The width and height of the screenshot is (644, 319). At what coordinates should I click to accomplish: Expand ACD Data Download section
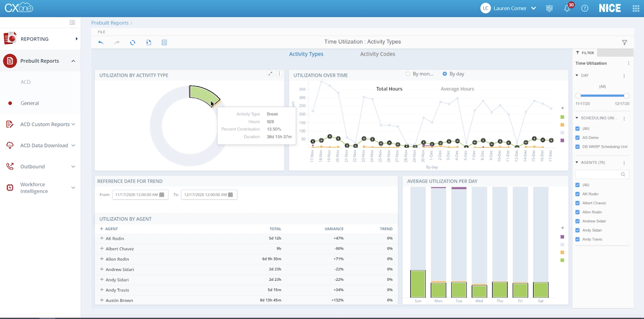coord(73,145)
